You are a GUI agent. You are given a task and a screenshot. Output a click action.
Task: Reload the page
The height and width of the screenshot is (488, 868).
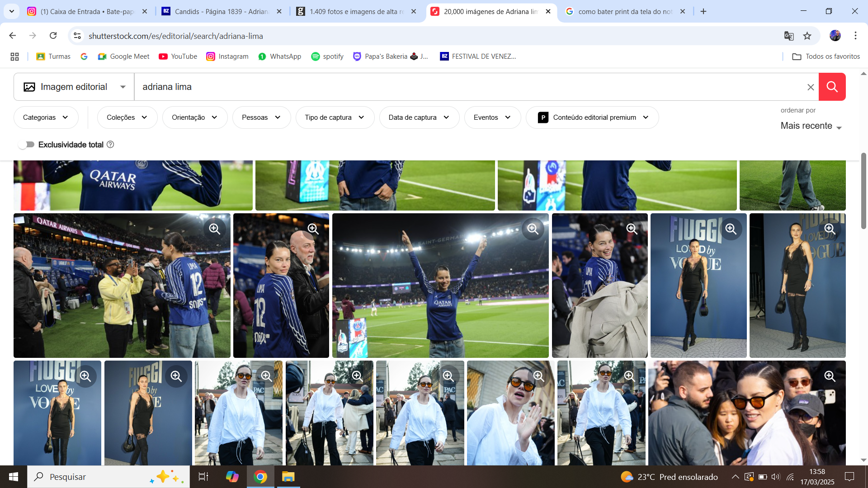tap(53, 36)
